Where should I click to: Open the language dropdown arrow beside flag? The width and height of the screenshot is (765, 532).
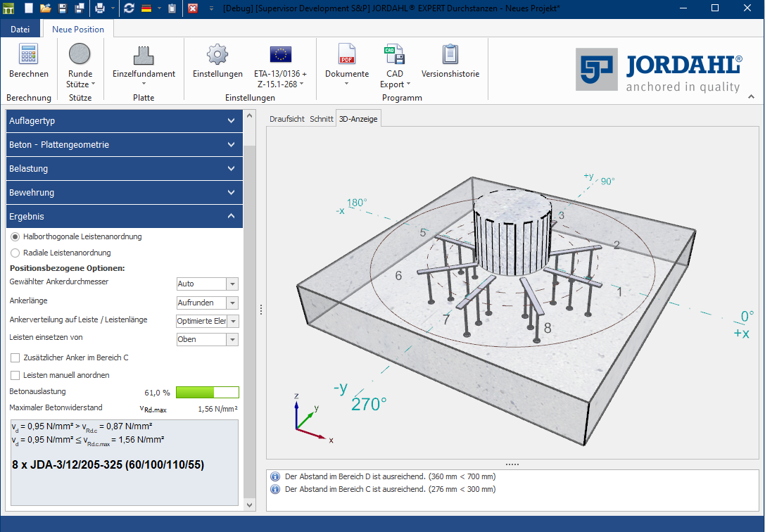click(159, 8)
